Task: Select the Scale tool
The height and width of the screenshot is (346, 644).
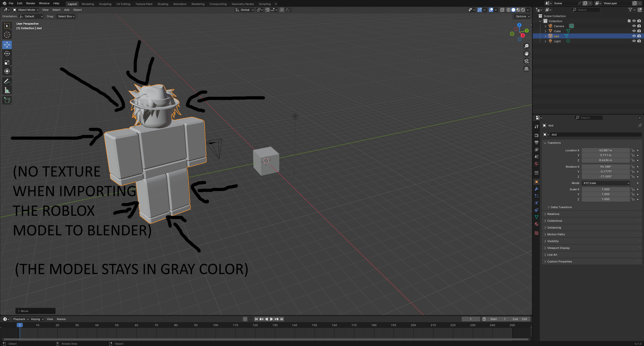Action: (x=7, y=62)
